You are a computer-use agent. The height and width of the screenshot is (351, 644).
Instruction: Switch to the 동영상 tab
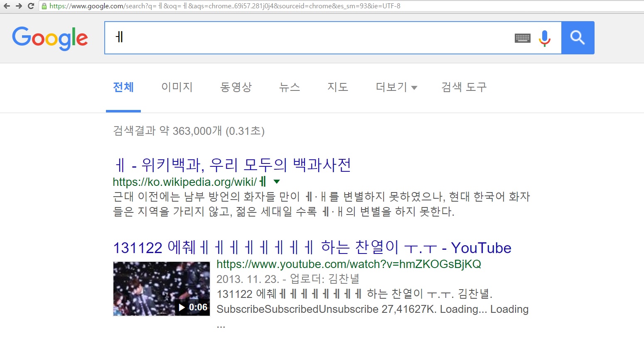236,87
